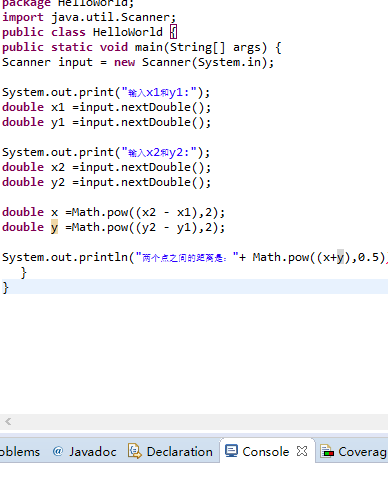Click the Coverage tab icon

327,451
